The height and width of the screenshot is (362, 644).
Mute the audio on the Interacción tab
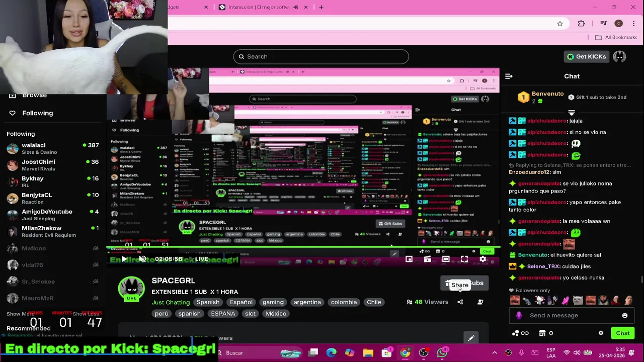click(x=296, y=7)
